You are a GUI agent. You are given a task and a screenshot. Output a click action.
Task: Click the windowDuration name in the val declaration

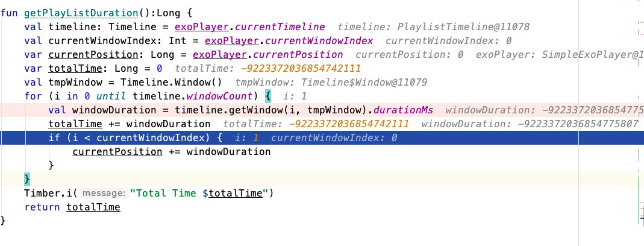tap(114, 110)
